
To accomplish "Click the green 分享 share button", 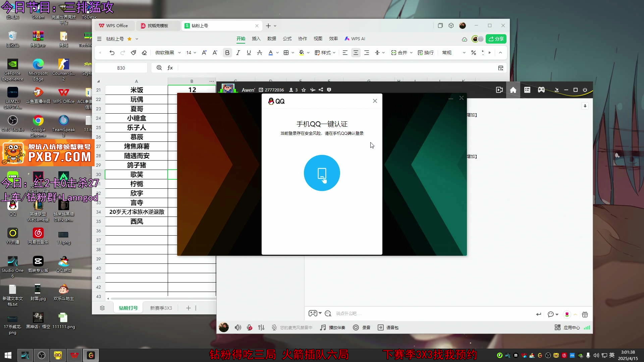I will [x=496, y=39].
